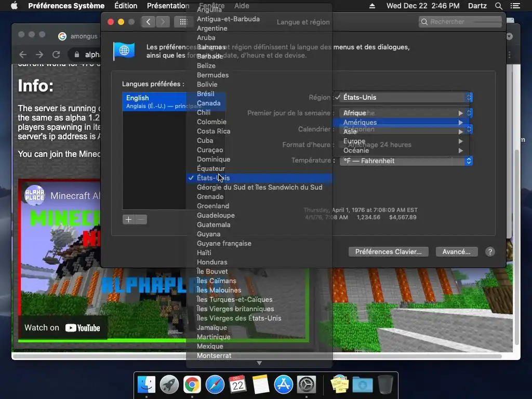The height and width of the screenshot is (399, 532).
Task: Open Finder from the Dock
Action: point(147,385)
